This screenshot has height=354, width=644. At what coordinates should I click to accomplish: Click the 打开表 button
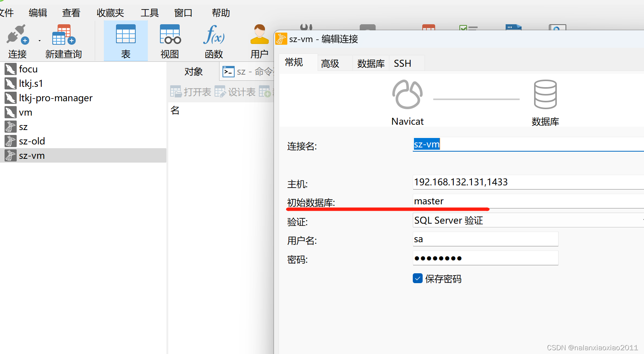tap(191, 92)
